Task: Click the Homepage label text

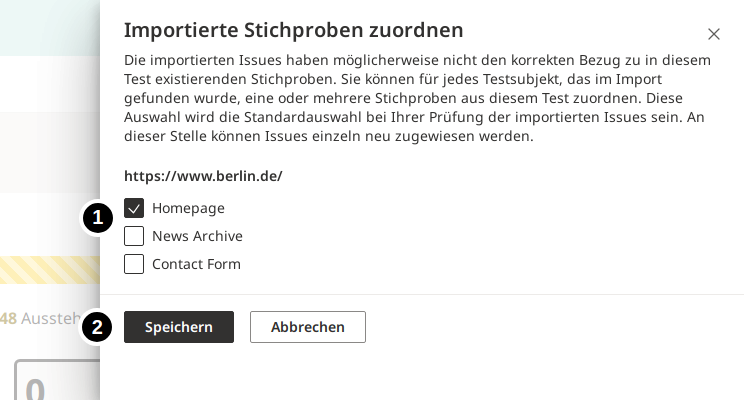Action: coord(188,208)
